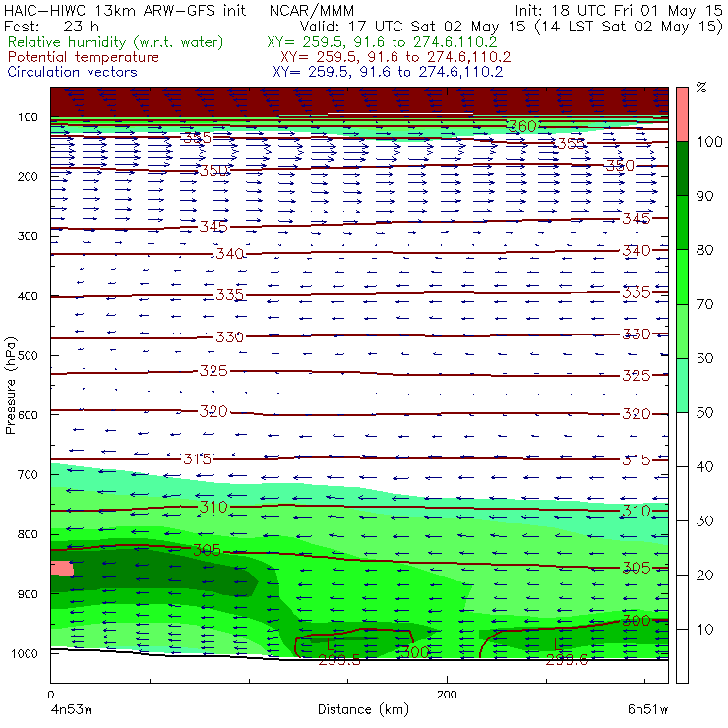This screenshot has height=728, width=728.
Task: Click the '(14 LST Sat 02 May 15)' text
Action: click(630, 27)
